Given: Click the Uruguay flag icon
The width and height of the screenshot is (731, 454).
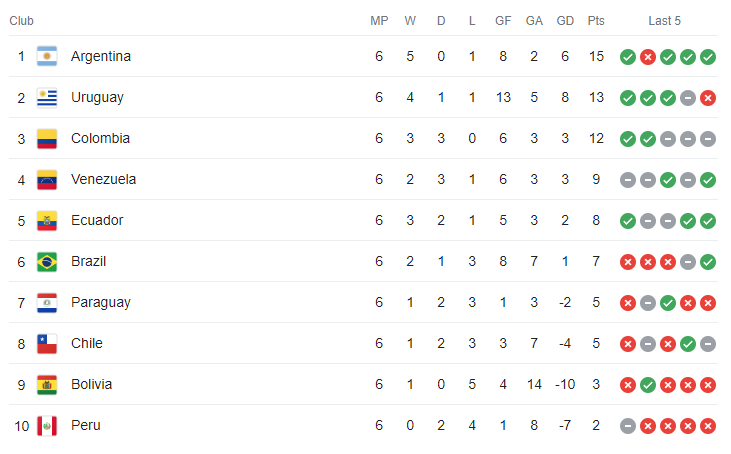Looking at the screenshot, I should click(x=47, y=98).
